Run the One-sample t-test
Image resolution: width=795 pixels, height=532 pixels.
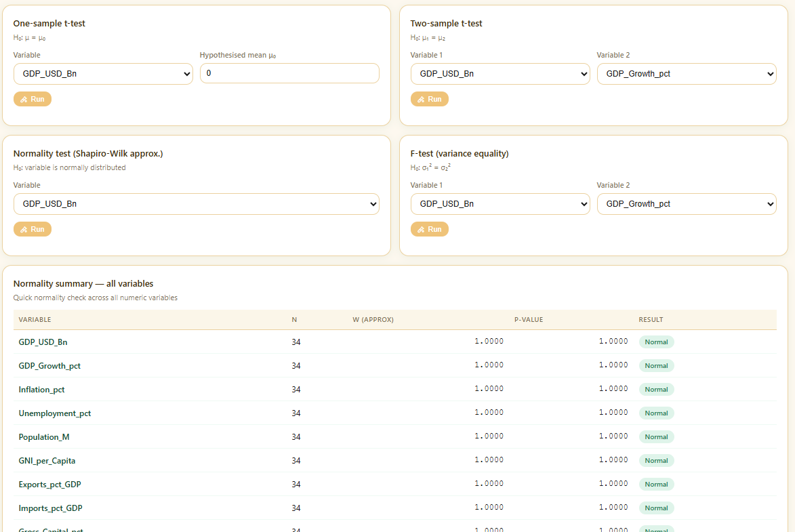click(x=33, y=99)
